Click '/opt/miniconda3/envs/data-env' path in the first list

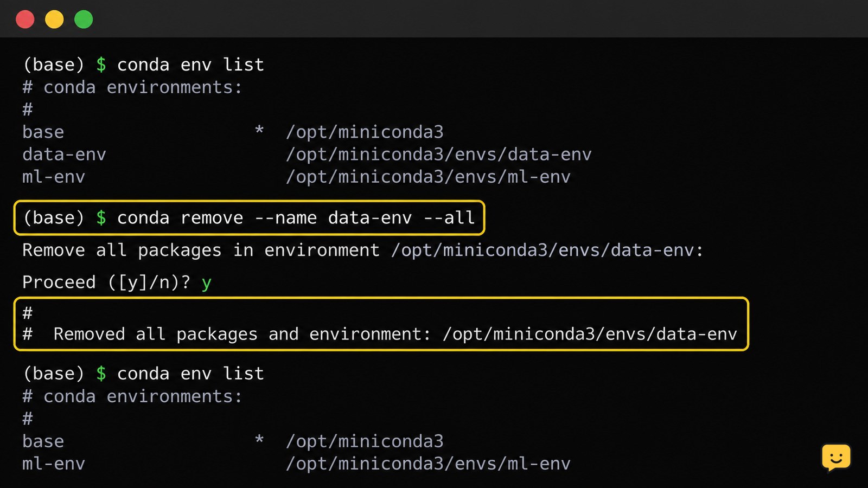[x=438, y=155]
